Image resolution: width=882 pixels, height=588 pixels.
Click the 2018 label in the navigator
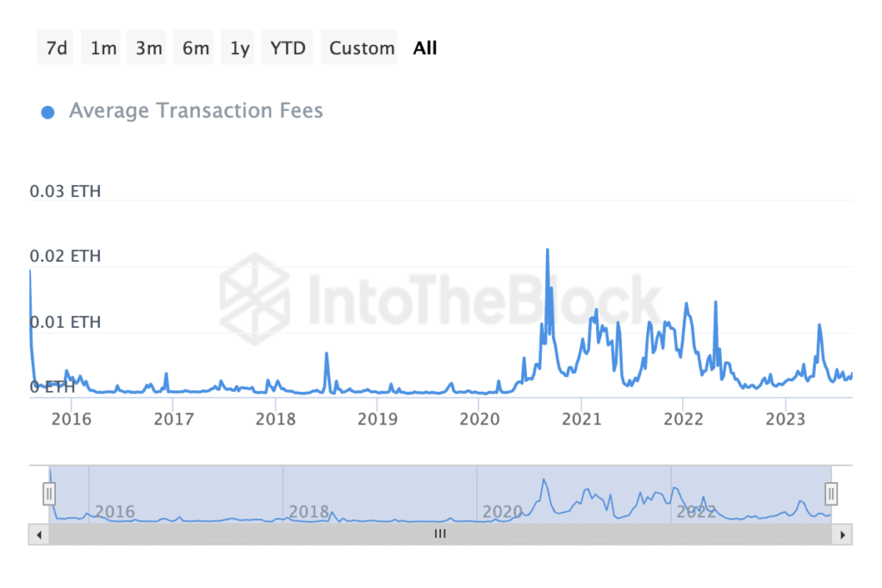coord(308,511)
